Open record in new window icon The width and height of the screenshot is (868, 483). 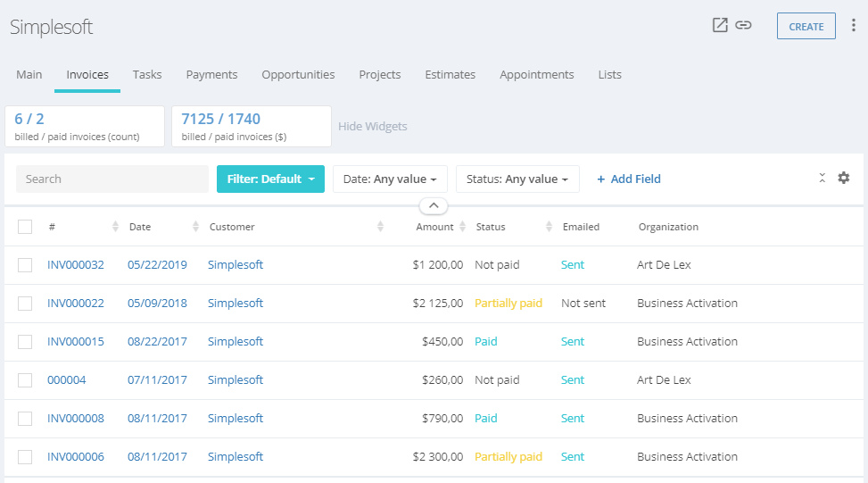click(x=720, y=25)
